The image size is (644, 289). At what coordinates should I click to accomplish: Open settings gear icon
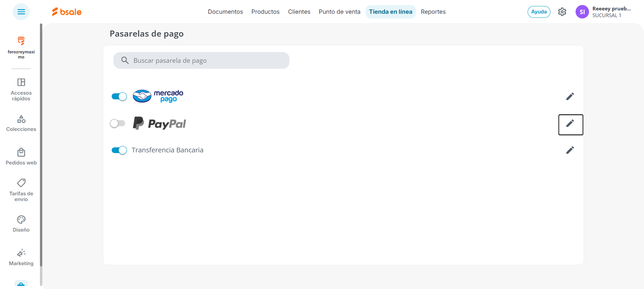562,12
